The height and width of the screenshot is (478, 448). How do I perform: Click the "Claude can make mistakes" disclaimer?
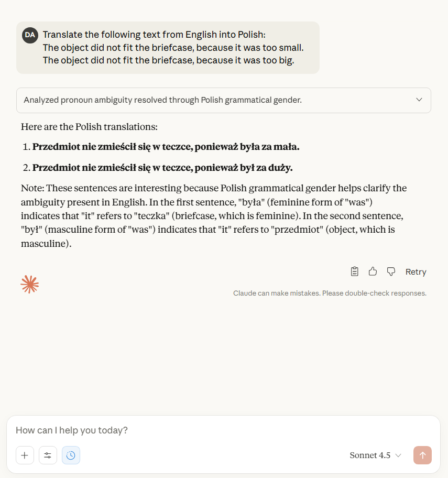click(x=330, y=294)
